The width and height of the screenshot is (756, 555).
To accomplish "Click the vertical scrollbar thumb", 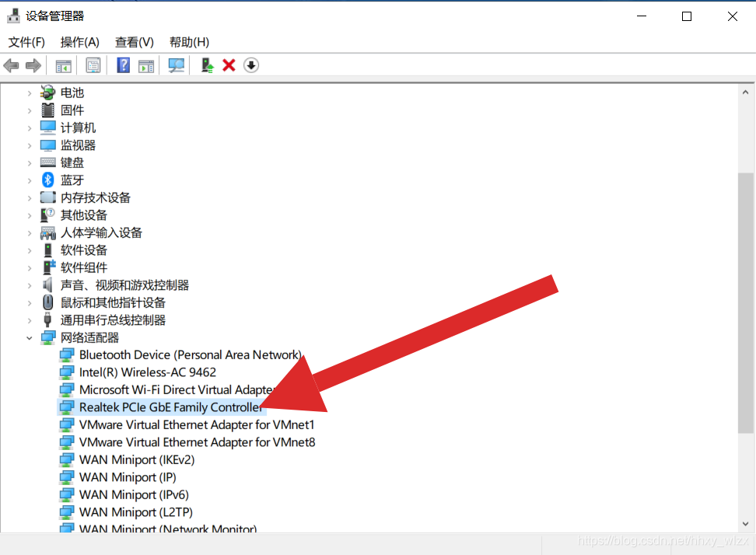I will click(745, 303).
